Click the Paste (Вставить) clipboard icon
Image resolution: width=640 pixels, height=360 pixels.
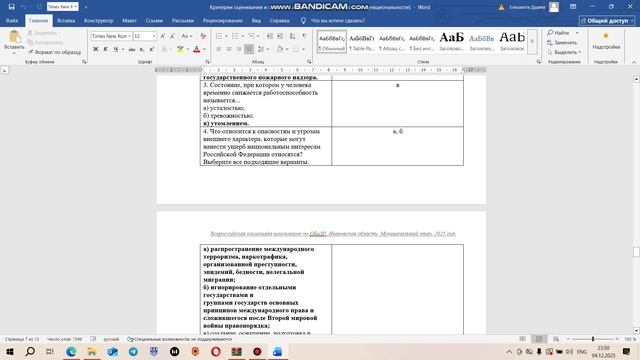point(14,37)
